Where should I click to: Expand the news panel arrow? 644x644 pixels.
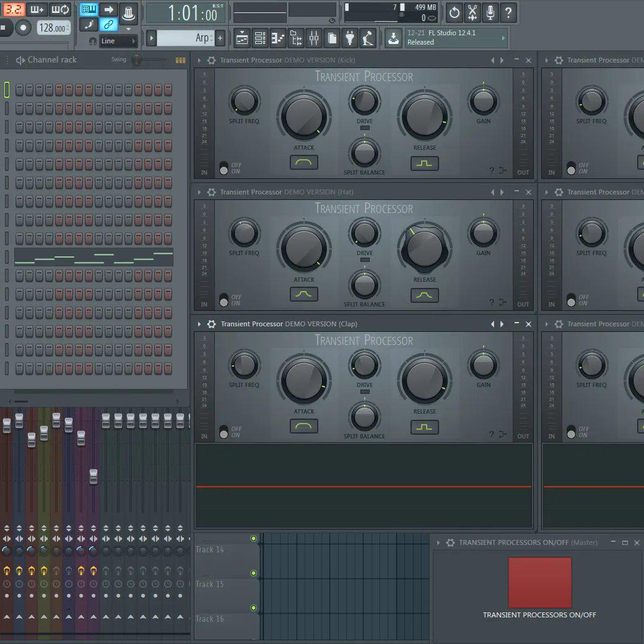[503, 38]
